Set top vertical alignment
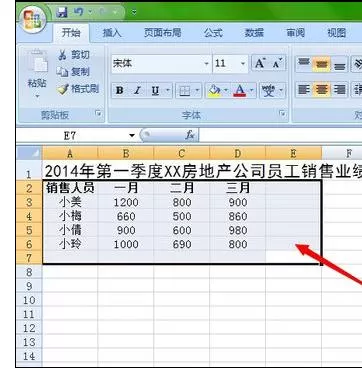Viewport: 362px width, 369px height. point(303,64)
